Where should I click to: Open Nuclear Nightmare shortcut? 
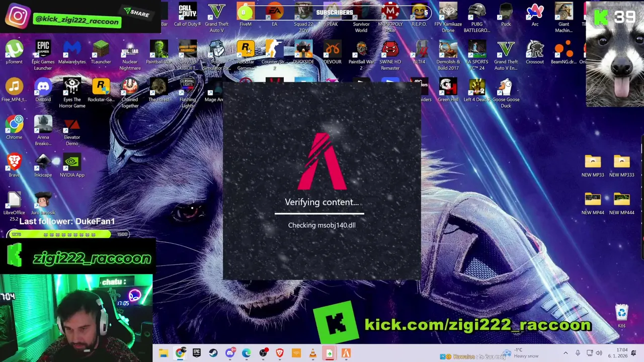tap(130, 56)
